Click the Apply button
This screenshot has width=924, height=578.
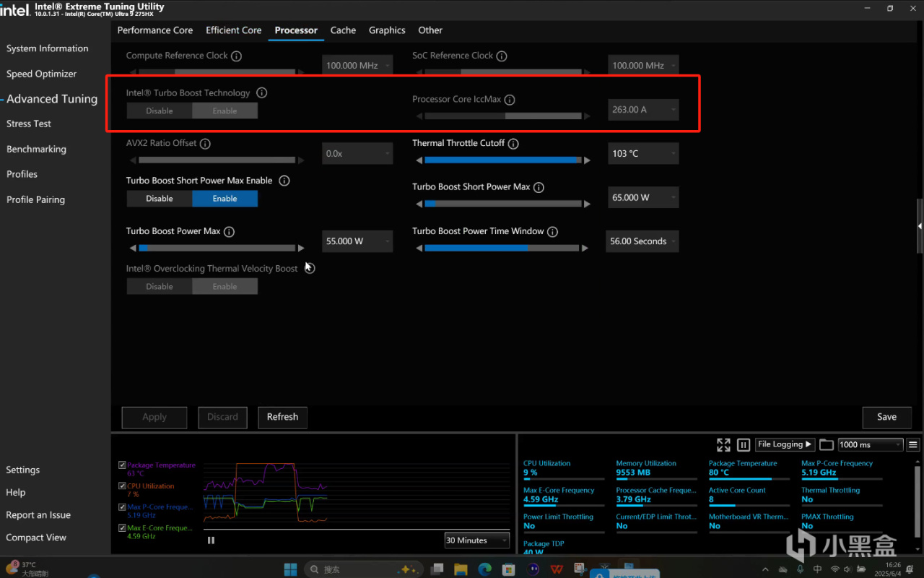pyautogui.click(x=154, y=417)
